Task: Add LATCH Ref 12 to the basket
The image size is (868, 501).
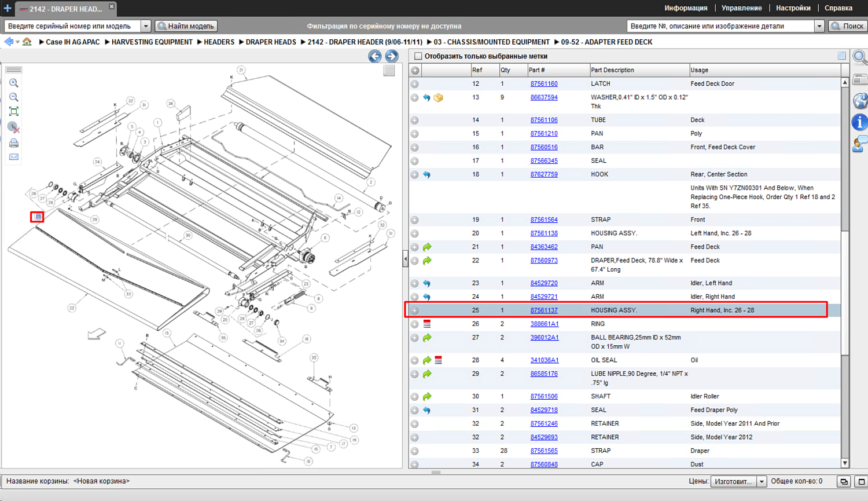Action: click(415, 84)
